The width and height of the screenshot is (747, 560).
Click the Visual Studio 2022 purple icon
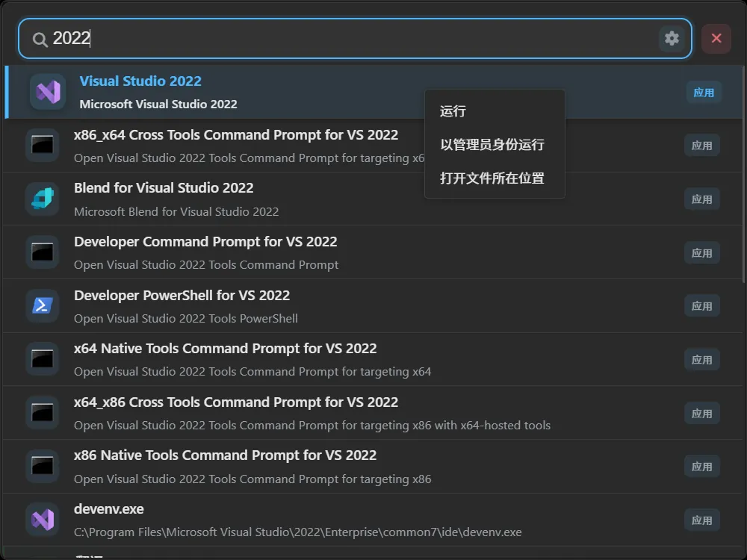pos(48,92)
